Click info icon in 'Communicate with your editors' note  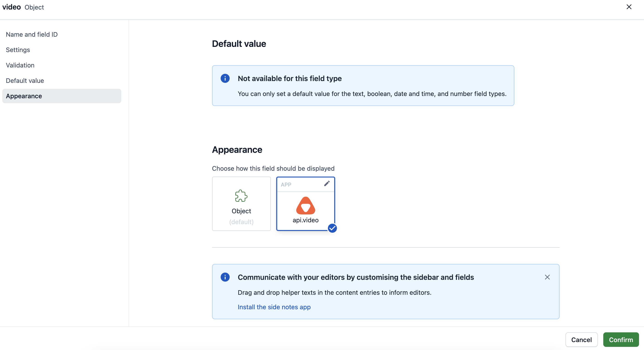point(225,277)
